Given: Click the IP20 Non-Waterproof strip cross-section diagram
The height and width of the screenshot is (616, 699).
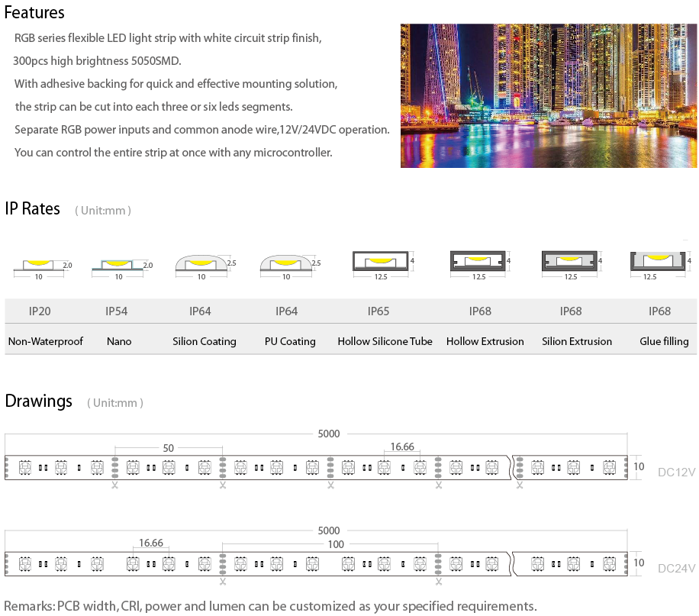Looking at the screenshot, I should coord(41,264).
